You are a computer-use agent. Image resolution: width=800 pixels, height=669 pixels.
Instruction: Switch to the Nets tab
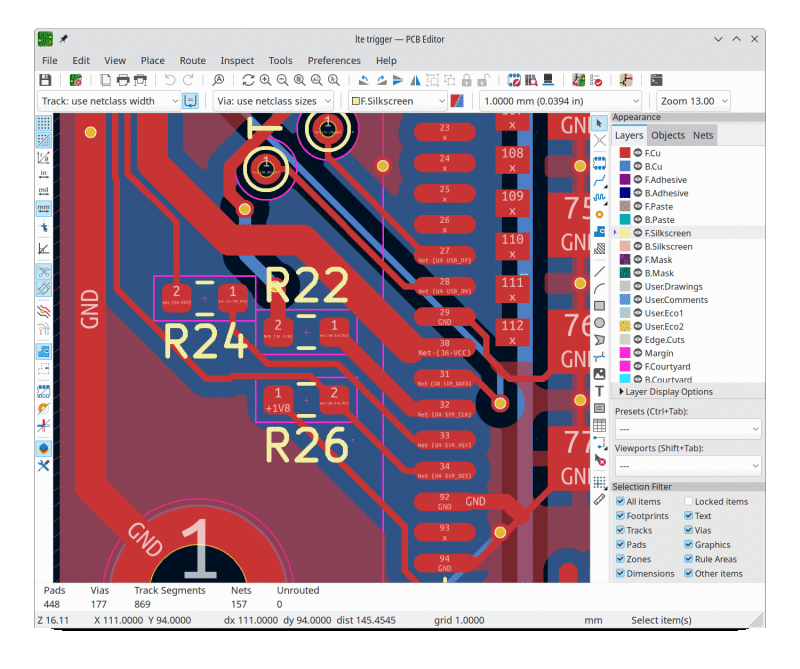(x=704, y=134)
